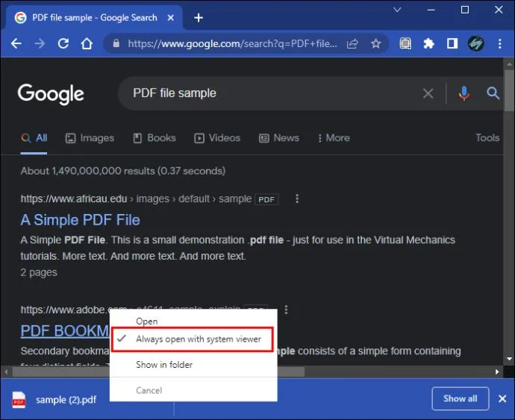This screenshot has height=420, width=515.
Task: Switch to Images results tab
Action: click(90, 138)
